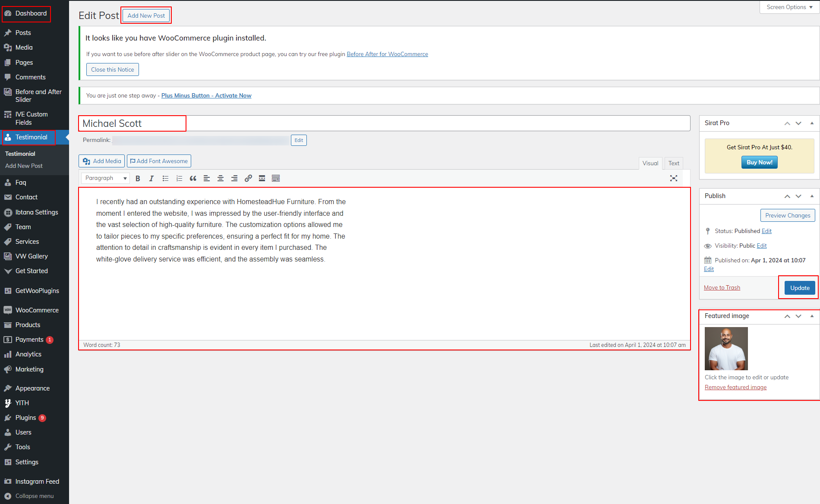Click the insert link icon

tap(248, 178)
